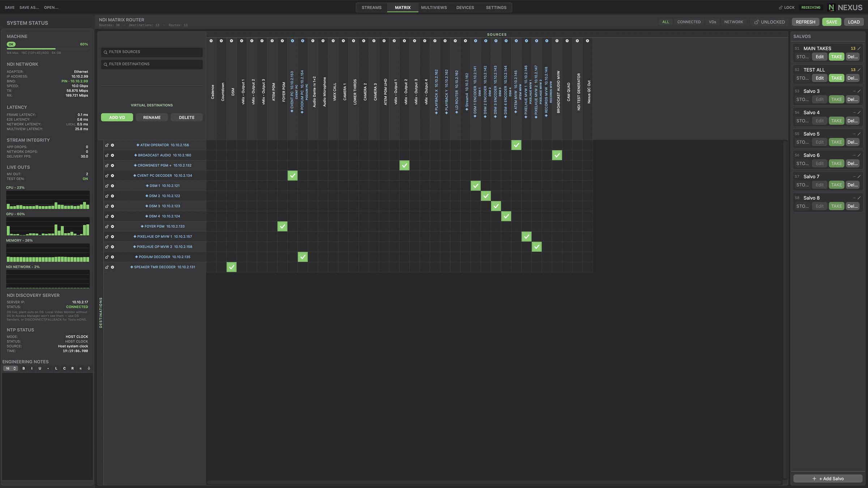The height and width of the screenshot is (488, 868).
Task: Click the NEXUS logo icon
Action: [x=831, y=7]
